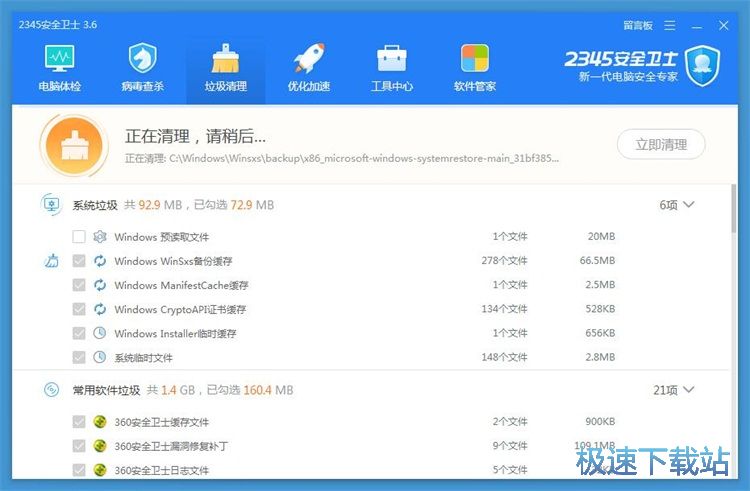Click refresh icon beside Windows CryptoAPI证书缓存
The image size is (750, 491).
99,309
